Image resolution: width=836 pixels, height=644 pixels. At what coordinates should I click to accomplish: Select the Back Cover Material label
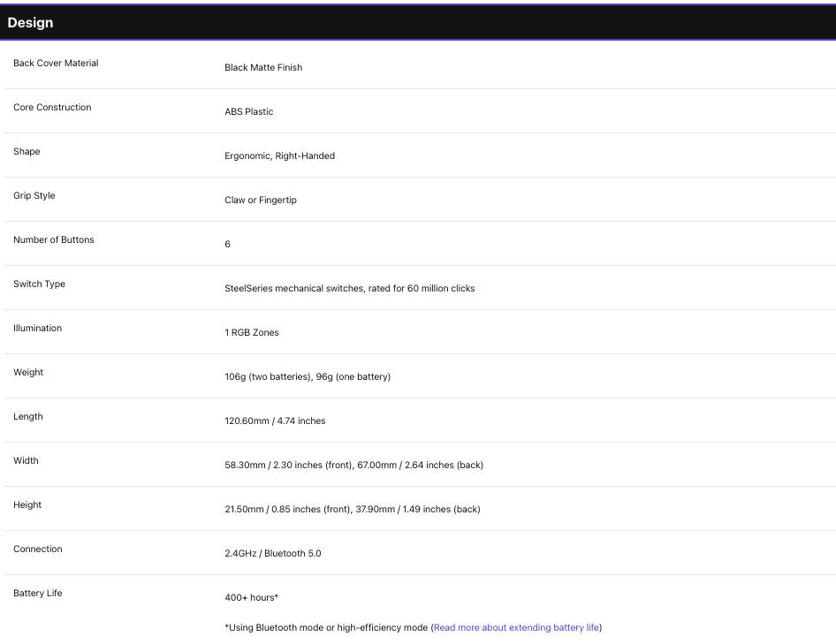(56, 63)
